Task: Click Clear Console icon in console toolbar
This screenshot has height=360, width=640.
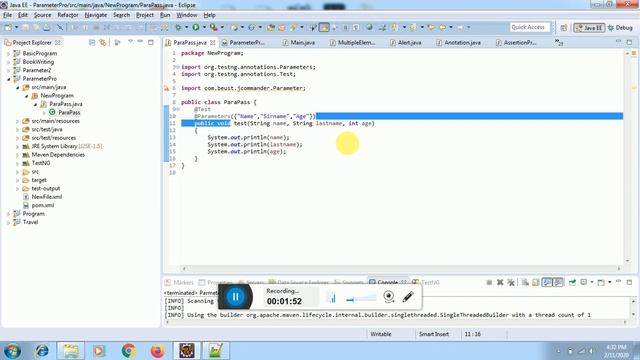Action: pyautogui.click(x=525, y=282)
